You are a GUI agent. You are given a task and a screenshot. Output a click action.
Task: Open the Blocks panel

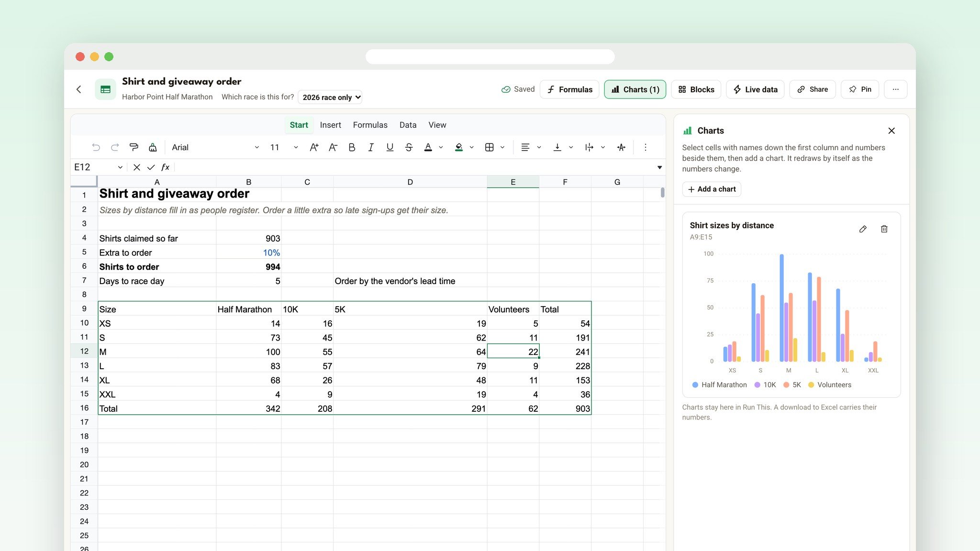(696, 89)
